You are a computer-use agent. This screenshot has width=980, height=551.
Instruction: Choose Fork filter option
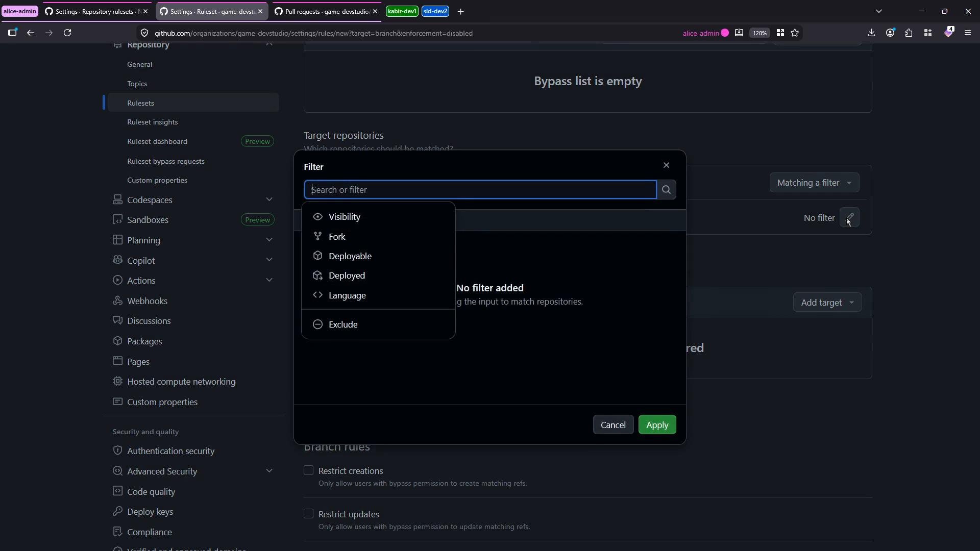pos(378,237)
